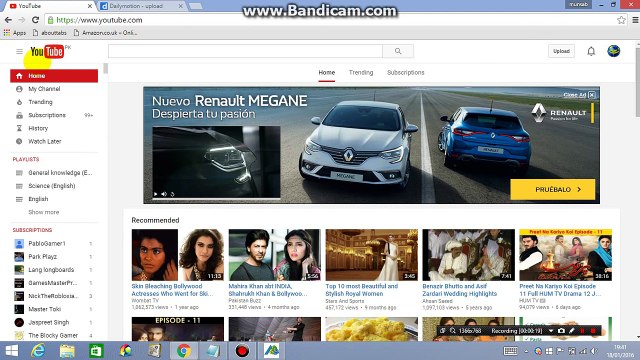Play the Renault ad video
640x360 pixels.
pyautogui.click(x=156, y=194)
